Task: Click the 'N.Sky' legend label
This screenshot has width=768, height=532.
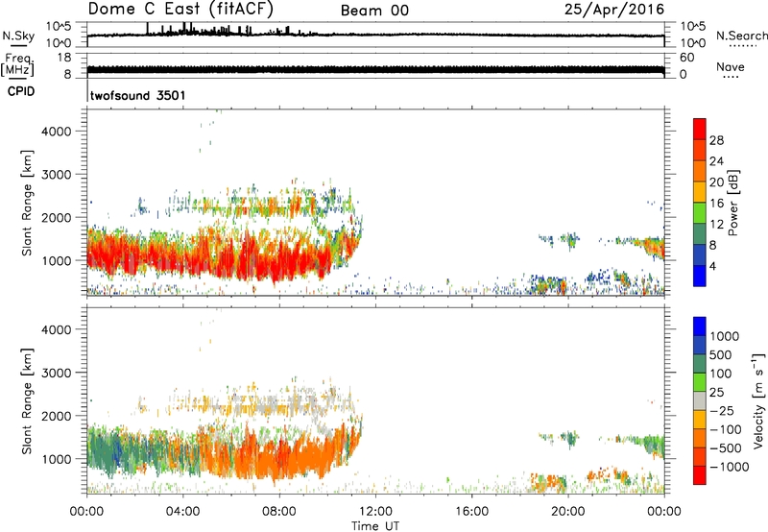Action: pos(18,36)
